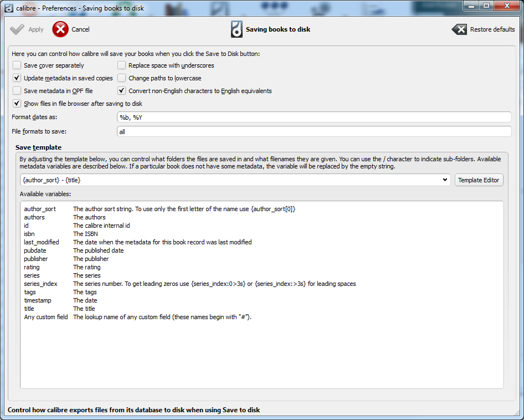Select the last_modified variable name

click(42, 242)
